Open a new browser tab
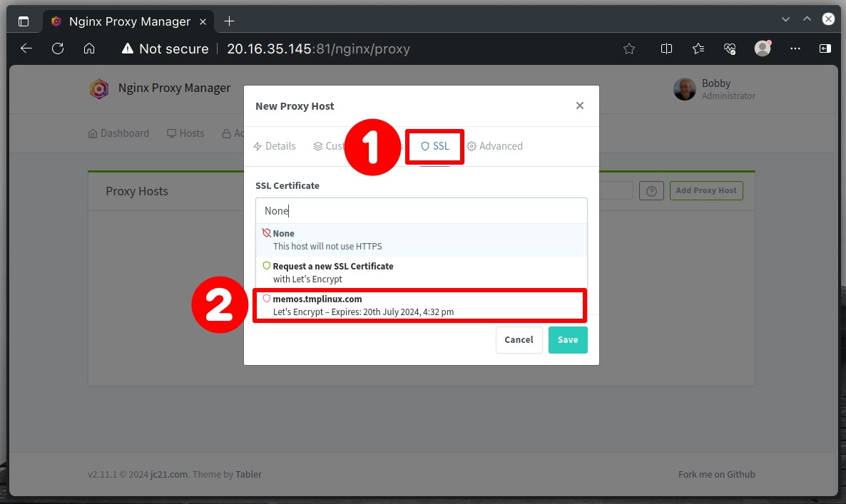This screenshot has width=846, height=504. [x=229, y=21]
